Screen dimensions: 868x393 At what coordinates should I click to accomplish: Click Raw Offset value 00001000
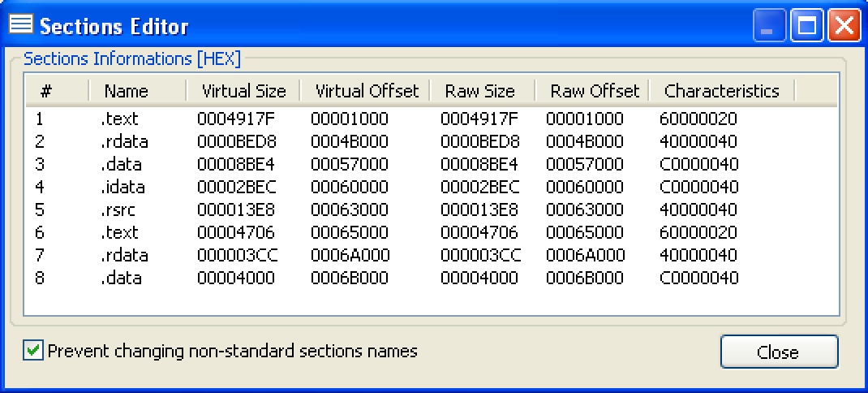click(x=585, y=119)
